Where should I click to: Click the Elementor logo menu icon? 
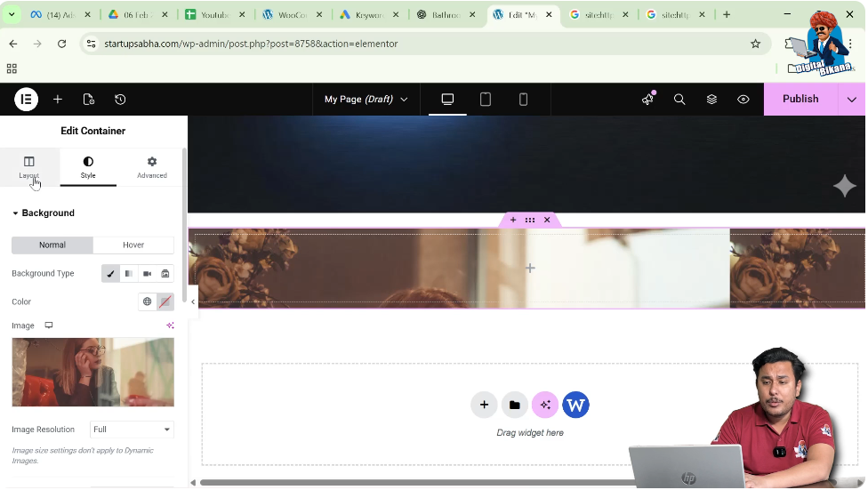26,100
